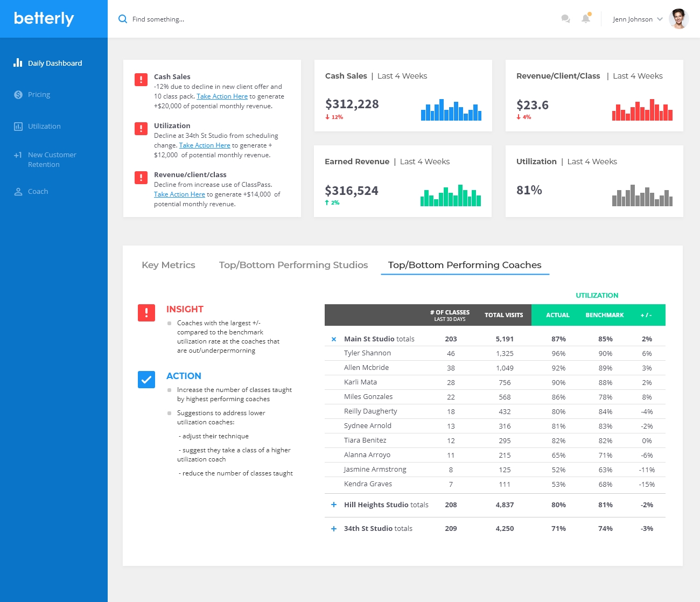Open Pricing via its dollar icon
Image resolution: width=700 pixels, height=602 pixels.
(18, 95)
